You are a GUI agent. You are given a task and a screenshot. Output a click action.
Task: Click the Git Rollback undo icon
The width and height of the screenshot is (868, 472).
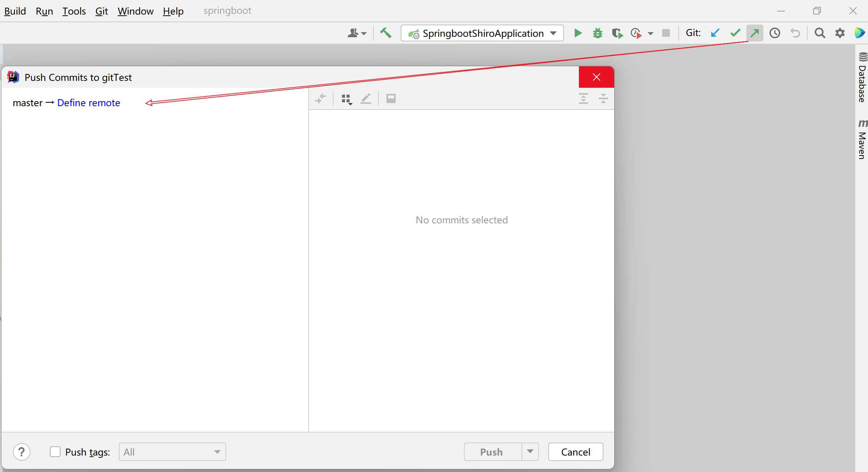[795, 33]
